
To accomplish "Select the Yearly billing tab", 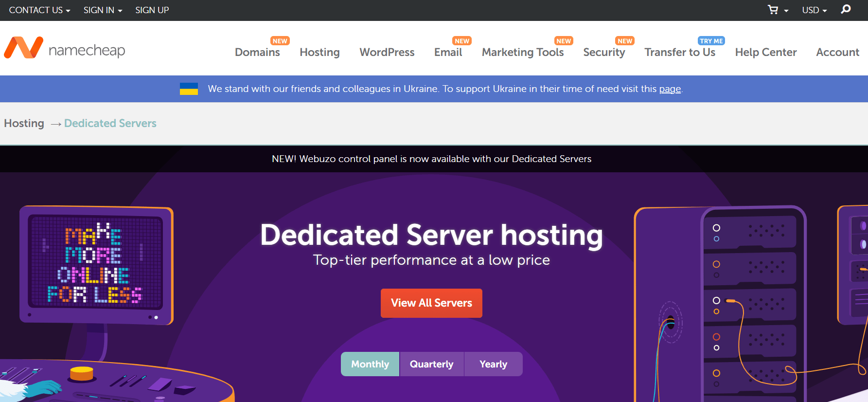I will tap(494, 364).
